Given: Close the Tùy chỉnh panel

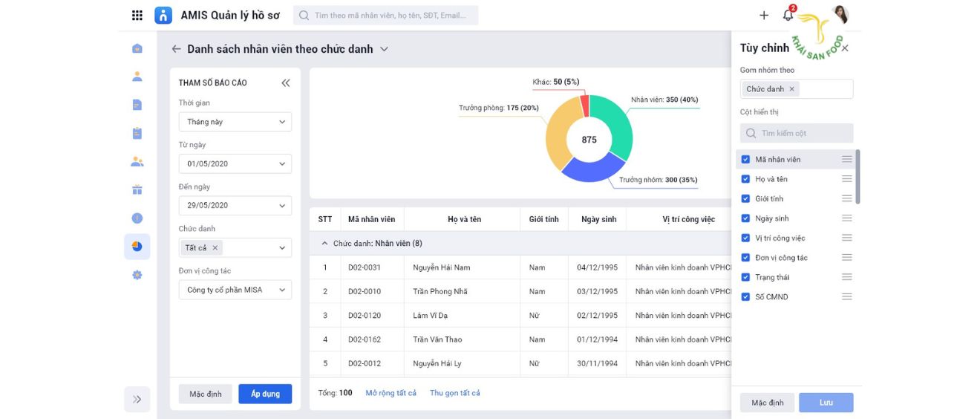Looking at the screenshot, I should (845, 48).
